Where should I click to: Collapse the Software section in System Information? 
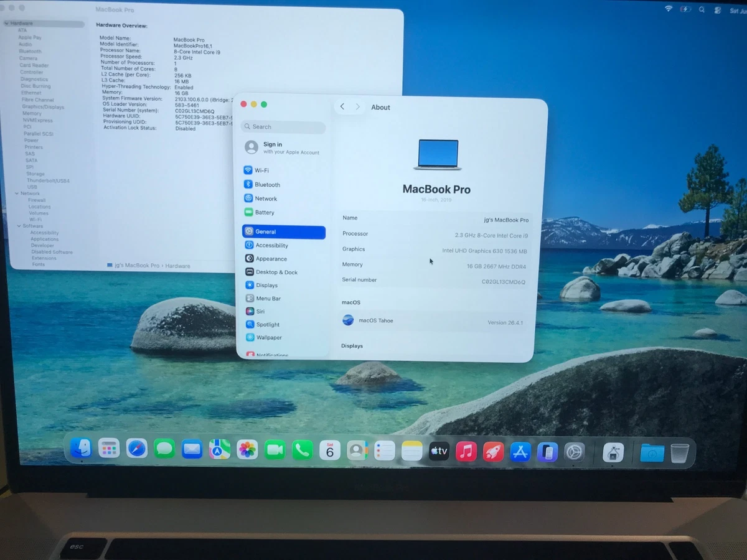coord(19,226)
